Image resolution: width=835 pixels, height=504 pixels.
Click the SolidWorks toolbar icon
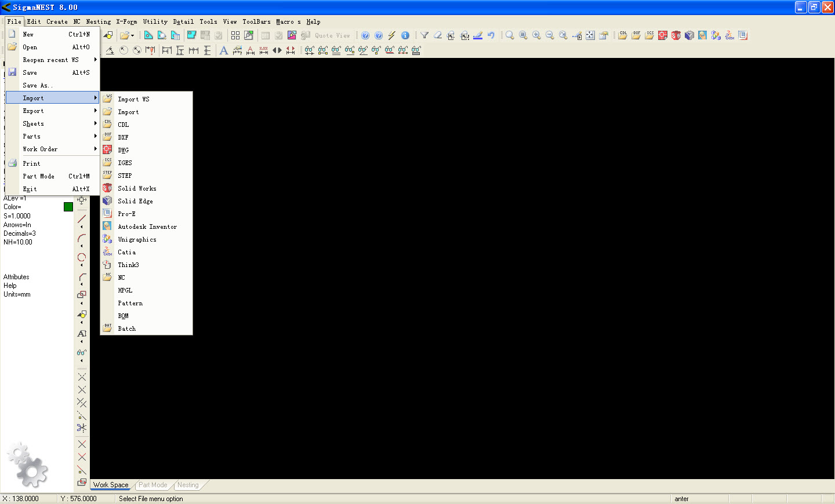[x=676, y=35]
